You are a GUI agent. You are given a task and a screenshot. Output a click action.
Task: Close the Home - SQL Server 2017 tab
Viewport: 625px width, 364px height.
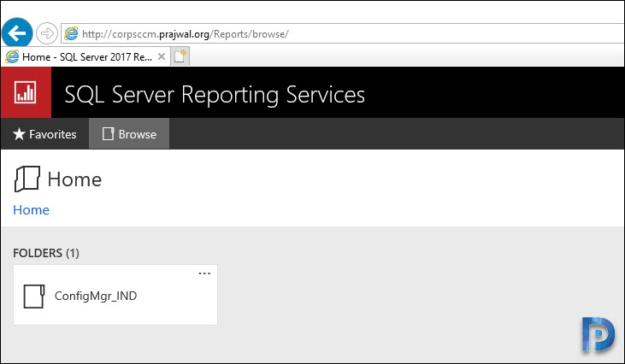click(162, 56)
